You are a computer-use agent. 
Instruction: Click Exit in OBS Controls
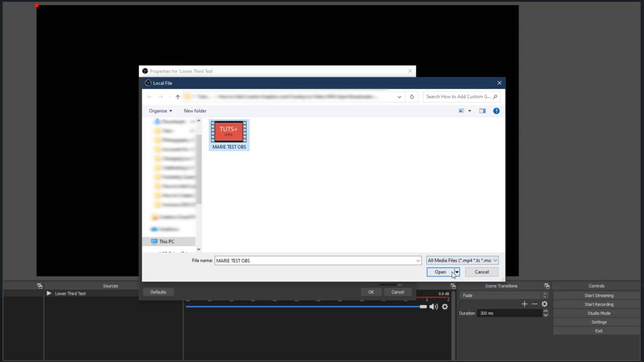click(x=599, y=331)
